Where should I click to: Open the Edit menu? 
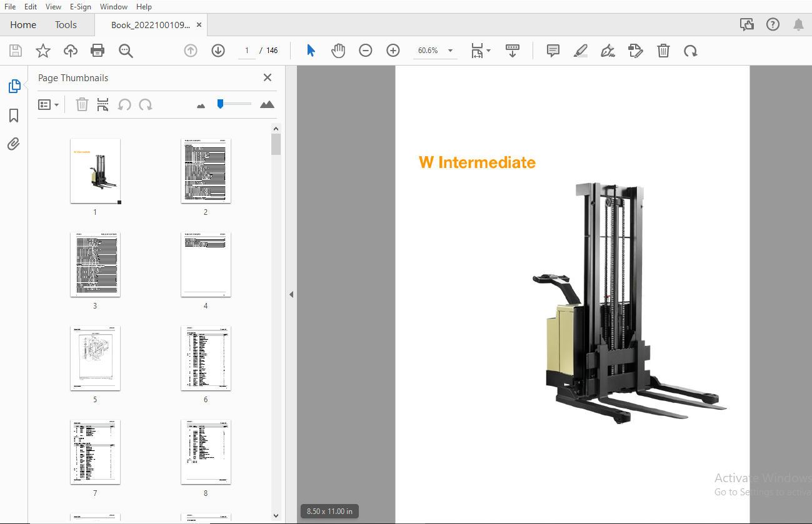[x=31, y=7]
